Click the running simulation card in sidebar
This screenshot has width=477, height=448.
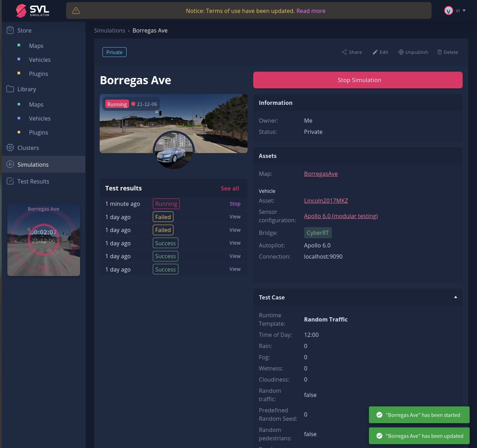[44, 240]
